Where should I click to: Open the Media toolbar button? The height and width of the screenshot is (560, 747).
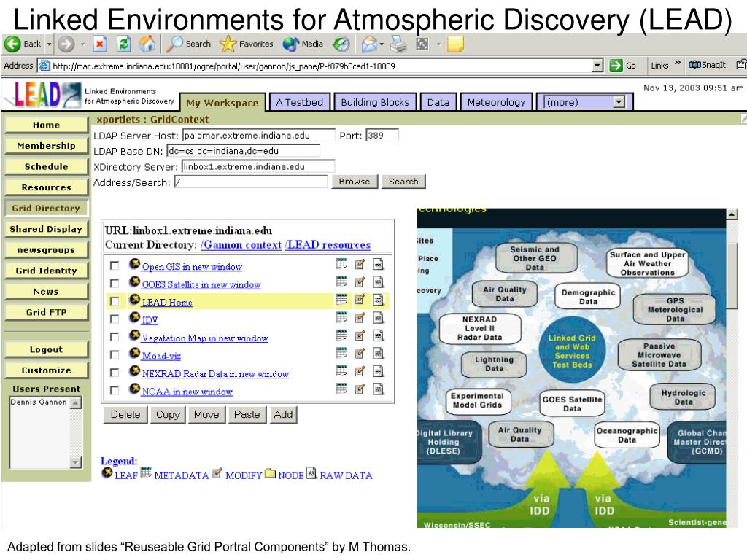pyautogui.click(x=303, y=44)
